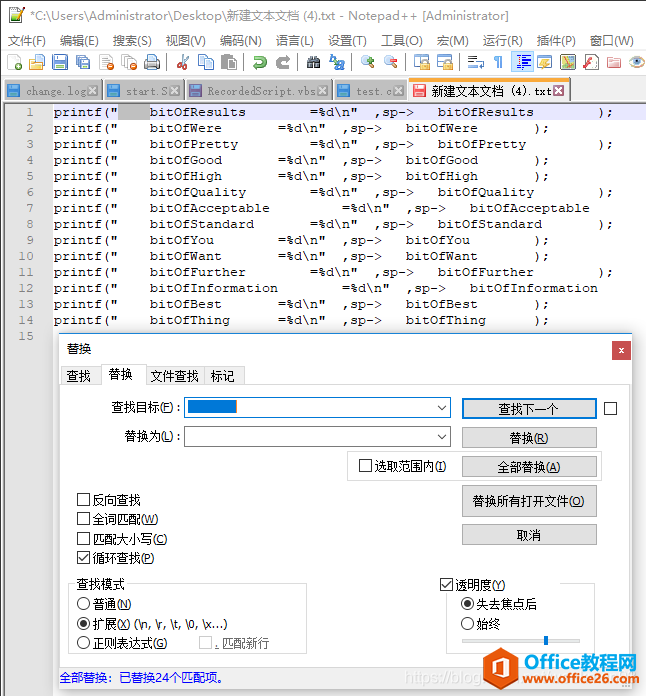Image resolution: width=646 pixels, height=696 pixels.
Task: Close the test.c document tab
Action: tap(398, 91)
